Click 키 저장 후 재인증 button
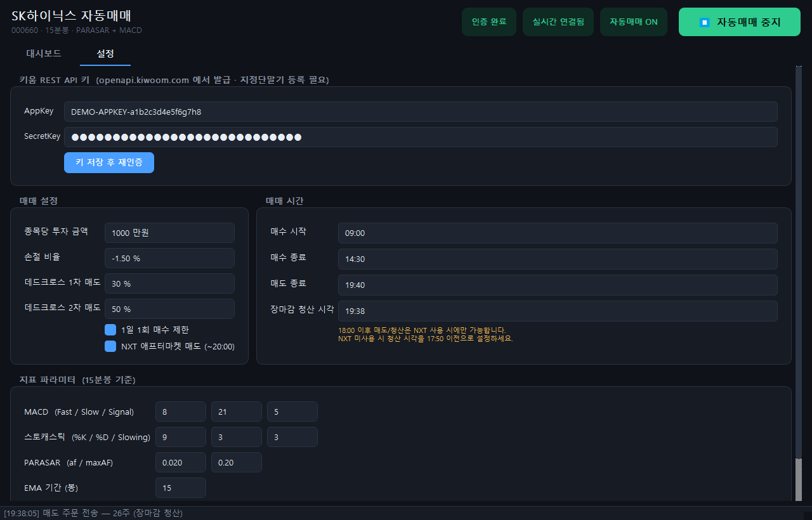This screenshot has width=812, height=520. 109,162
